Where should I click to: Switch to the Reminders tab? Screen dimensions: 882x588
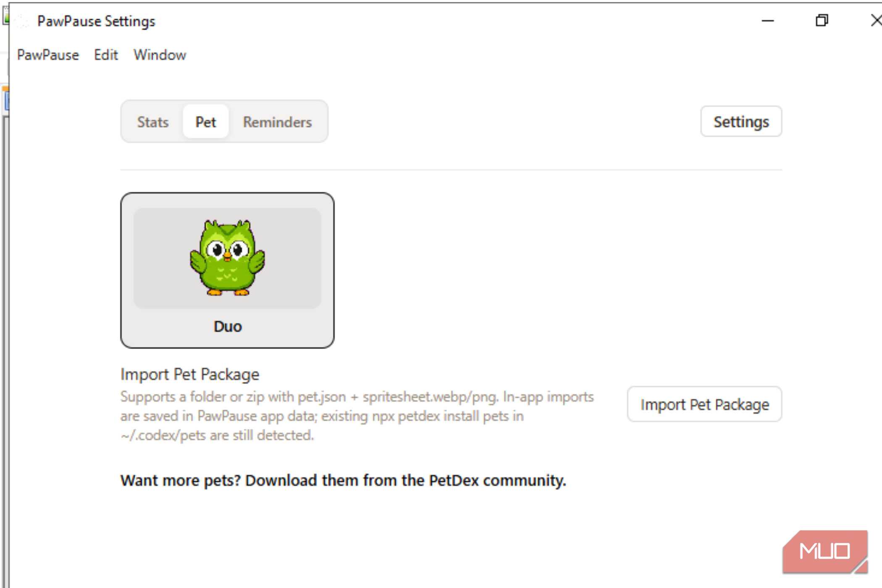[x=277, y=122]
